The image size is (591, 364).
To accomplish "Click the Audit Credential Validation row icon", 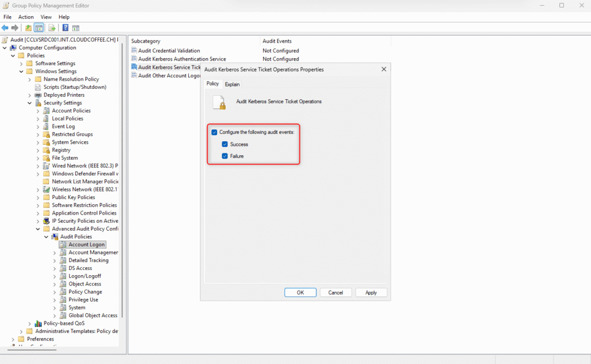I will (134, 51).
